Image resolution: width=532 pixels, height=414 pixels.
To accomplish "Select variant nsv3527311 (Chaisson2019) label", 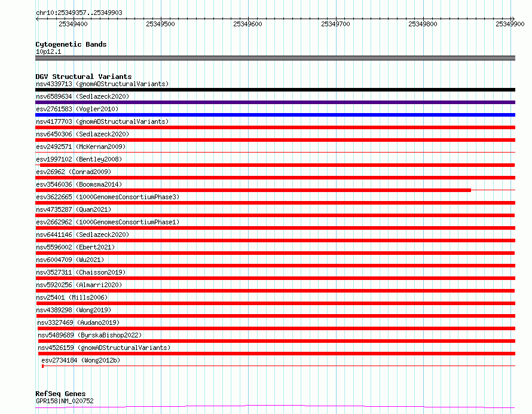I will (81, 272).
